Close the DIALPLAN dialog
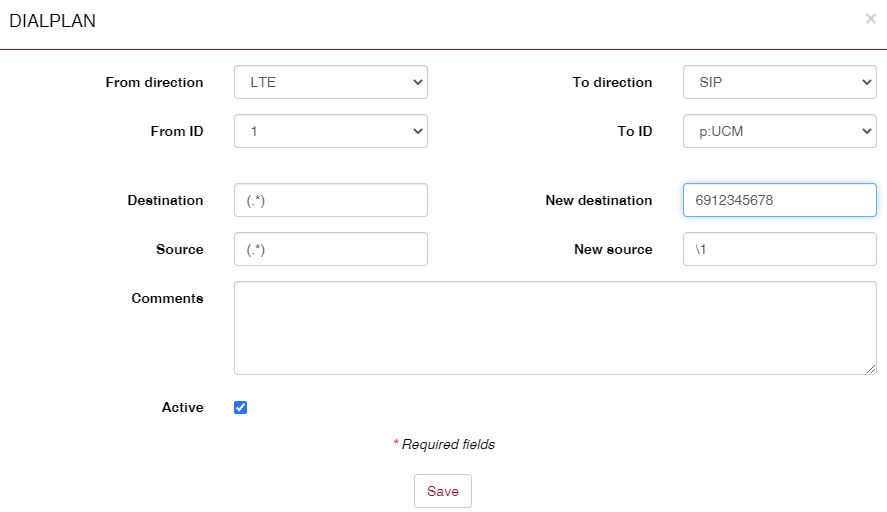The image size is (887, 512). [x=870, y=19]
